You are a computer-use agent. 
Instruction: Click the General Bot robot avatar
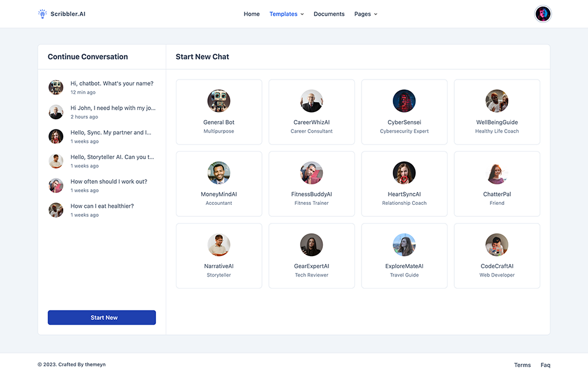click(219, 101)
